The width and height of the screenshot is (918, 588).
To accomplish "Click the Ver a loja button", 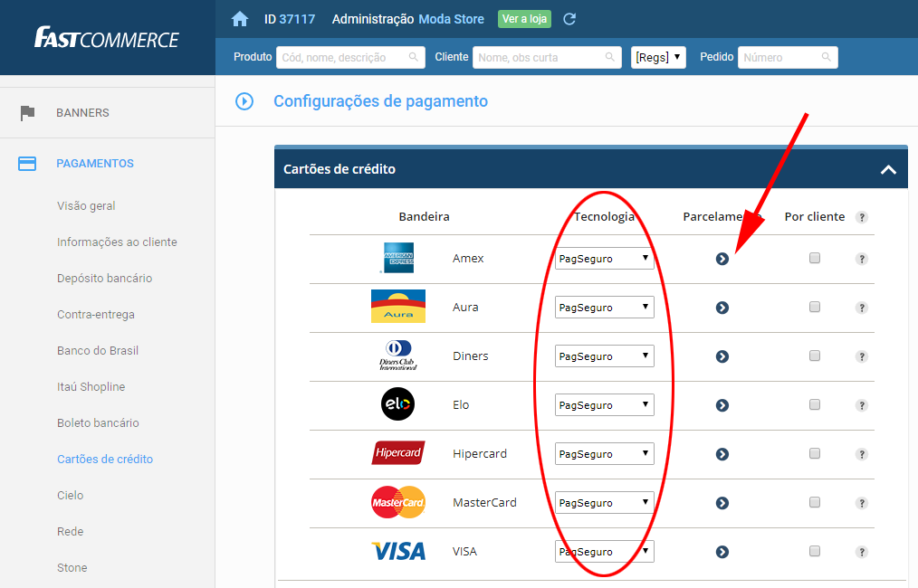I will coord(524,19).
